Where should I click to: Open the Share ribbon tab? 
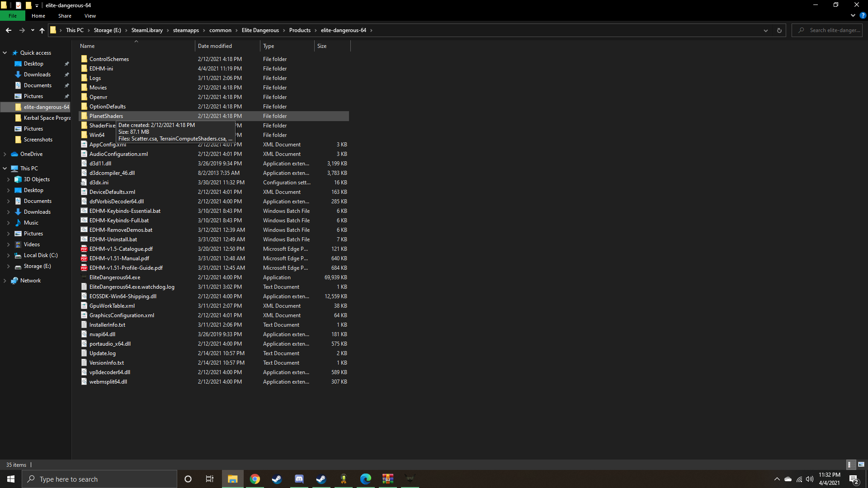[65, 16]
